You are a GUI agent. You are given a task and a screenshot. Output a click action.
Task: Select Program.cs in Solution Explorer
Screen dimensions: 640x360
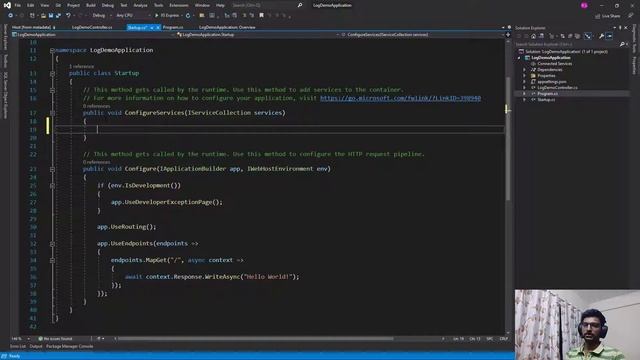547,94
